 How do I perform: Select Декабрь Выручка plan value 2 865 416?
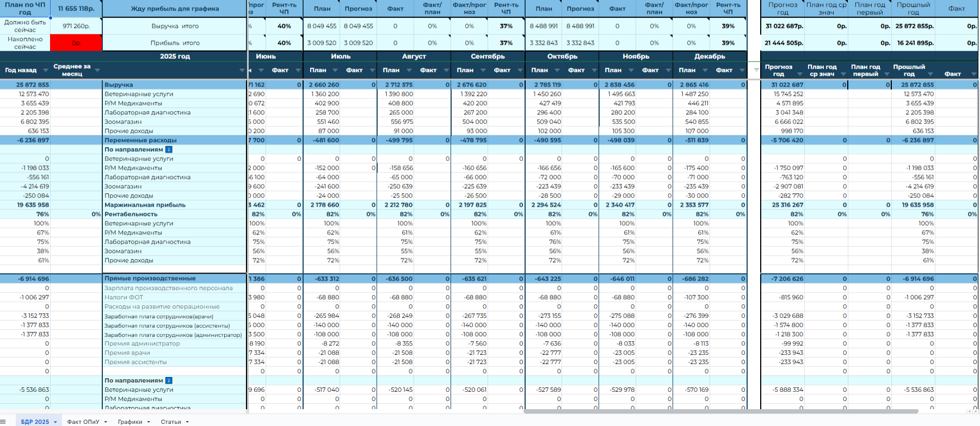point(692,85)
